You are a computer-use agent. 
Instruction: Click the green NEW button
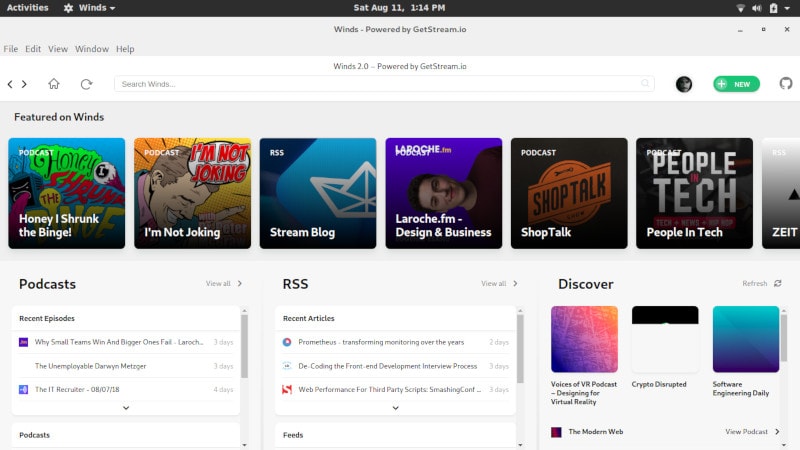pos(736,84)
